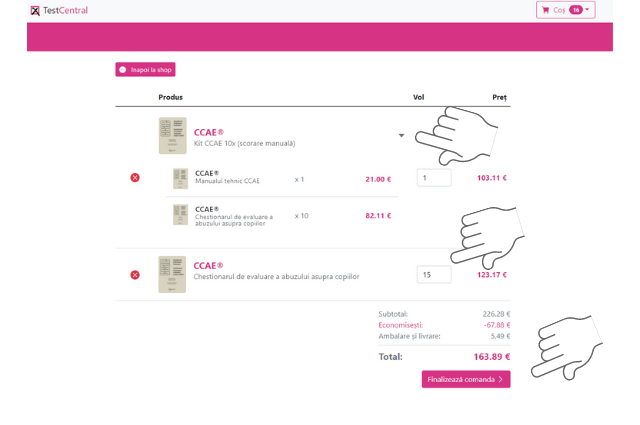Image resolution: width=640 pixels, height=425 pixels.
Task: Click the cart item count badge
Action: [x=576, y=10]
